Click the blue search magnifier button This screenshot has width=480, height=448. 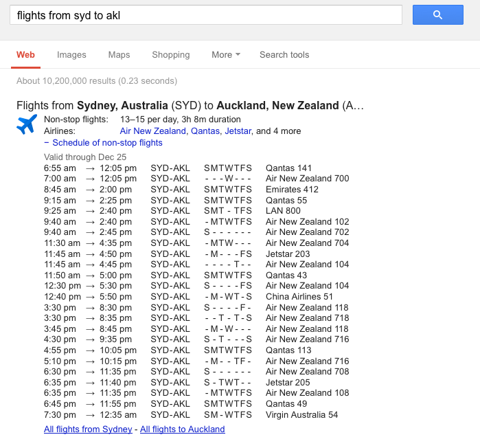437,14
